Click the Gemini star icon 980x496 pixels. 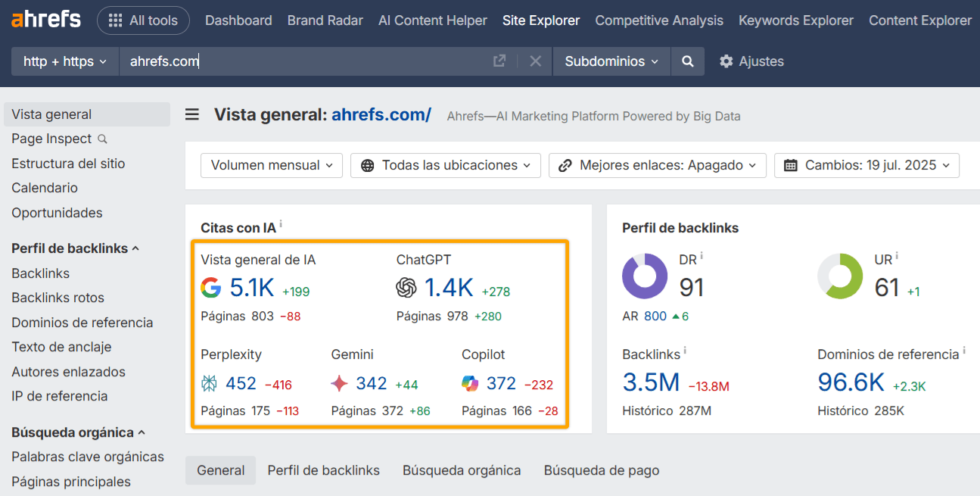[x=341, y=384]
